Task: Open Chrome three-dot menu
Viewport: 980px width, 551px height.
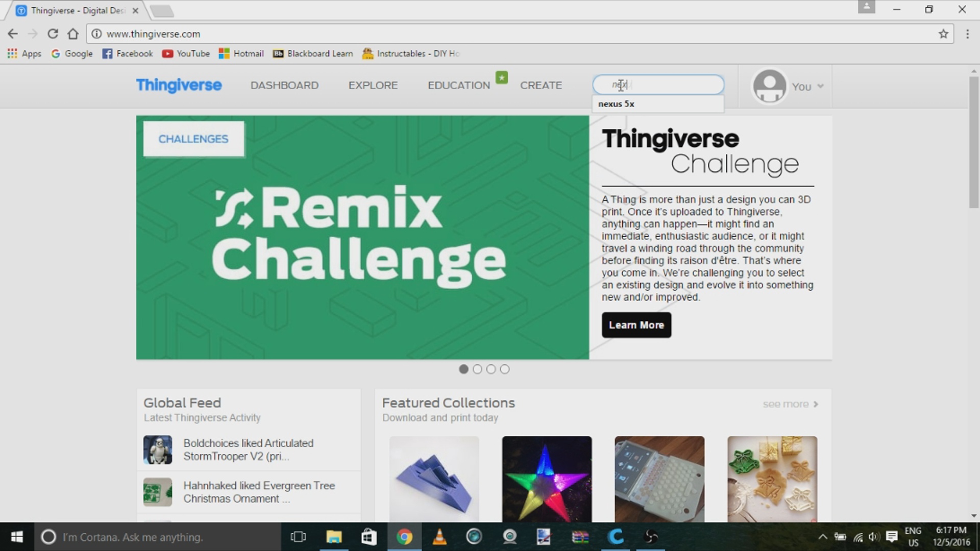Action: click(x=967, y=34)
